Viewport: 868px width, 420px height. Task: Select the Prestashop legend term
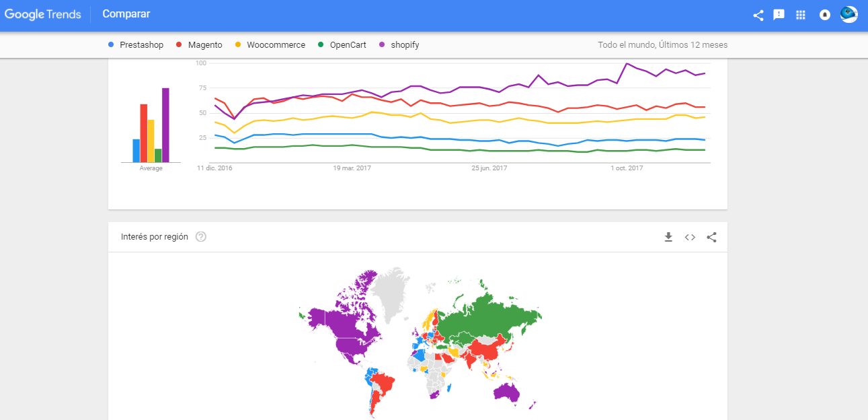coord(141,45)
